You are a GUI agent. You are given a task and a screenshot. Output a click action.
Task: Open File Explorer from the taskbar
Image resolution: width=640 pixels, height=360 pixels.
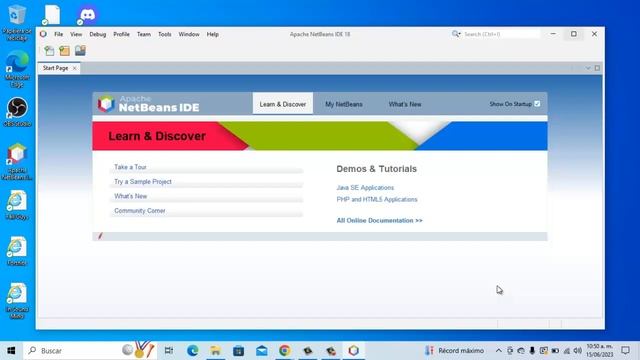point(215,351)
